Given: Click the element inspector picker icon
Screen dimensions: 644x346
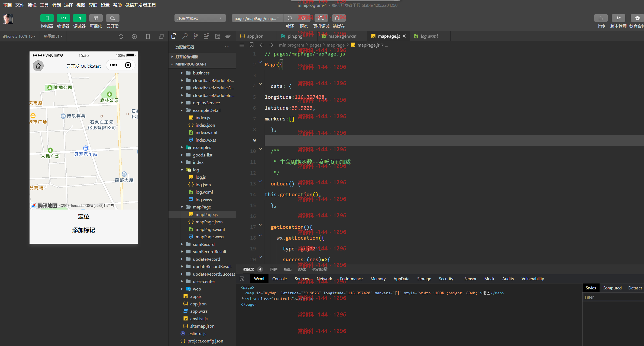Looking at the screenshot, I should 242,279.
